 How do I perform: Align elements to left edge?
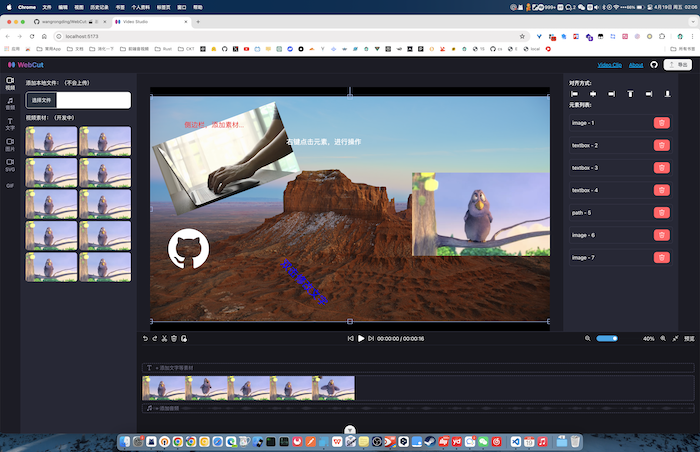click(x=574, y=94)
